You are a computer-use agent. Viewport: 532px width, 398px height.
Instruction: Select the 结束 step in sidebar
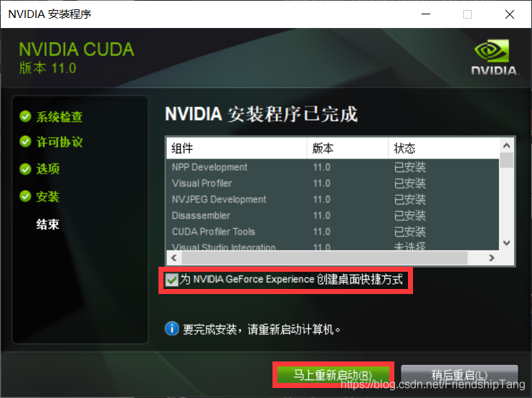(48, 224)
